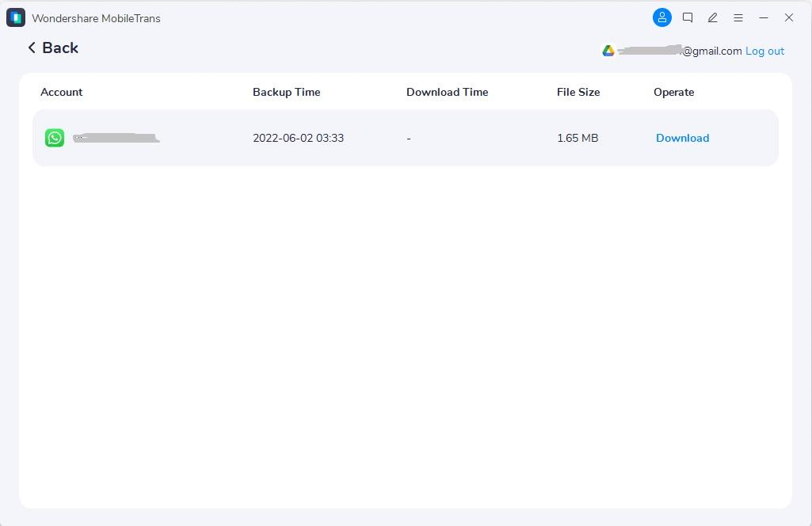Screen dimensions: 812x526
Task: Click the Download Time column header
Action: 447,92
